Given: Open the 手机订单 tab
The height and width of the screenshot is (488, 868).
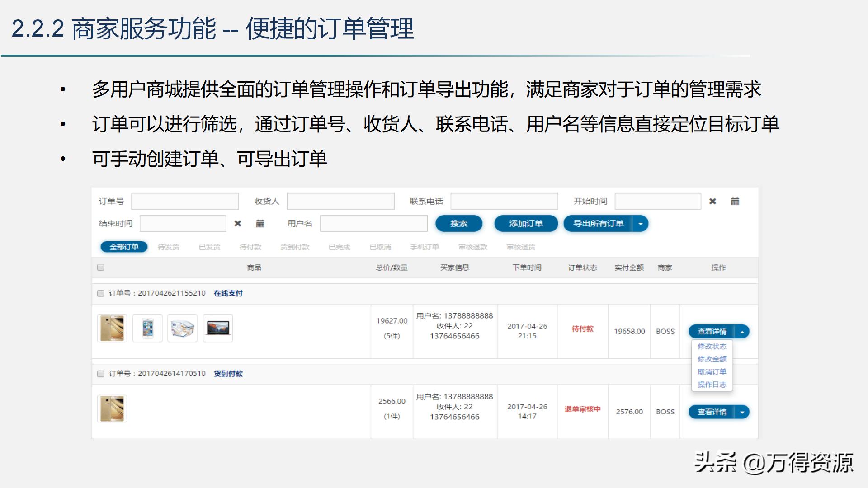Looking at the screenshot, I should (424, 247).
